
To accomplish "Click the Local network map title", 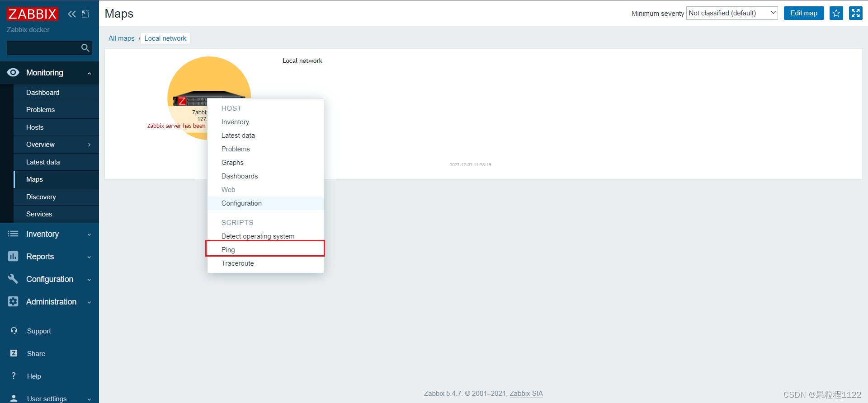I will 302,61.
